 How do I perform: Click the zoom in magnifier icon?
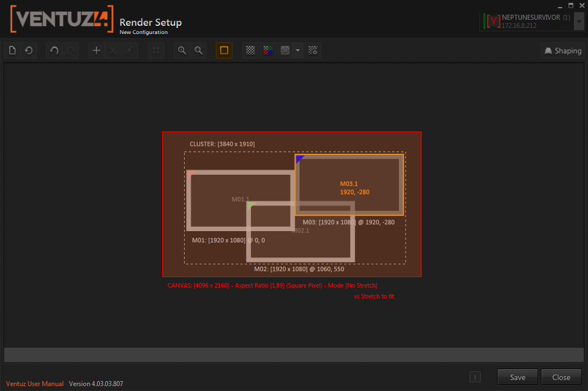[182, 51]
